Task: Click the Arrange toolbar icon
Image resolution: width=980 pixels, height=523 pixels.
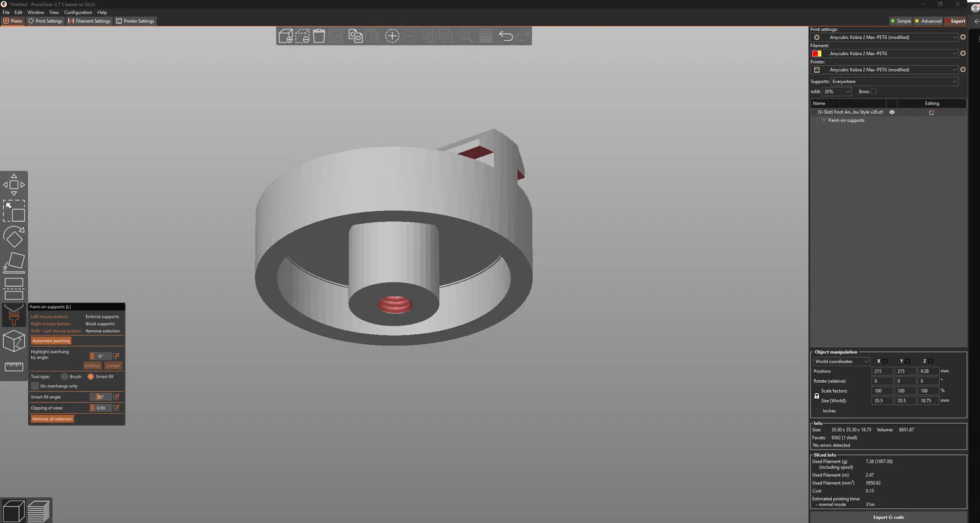Action: (x=336, y=36)
